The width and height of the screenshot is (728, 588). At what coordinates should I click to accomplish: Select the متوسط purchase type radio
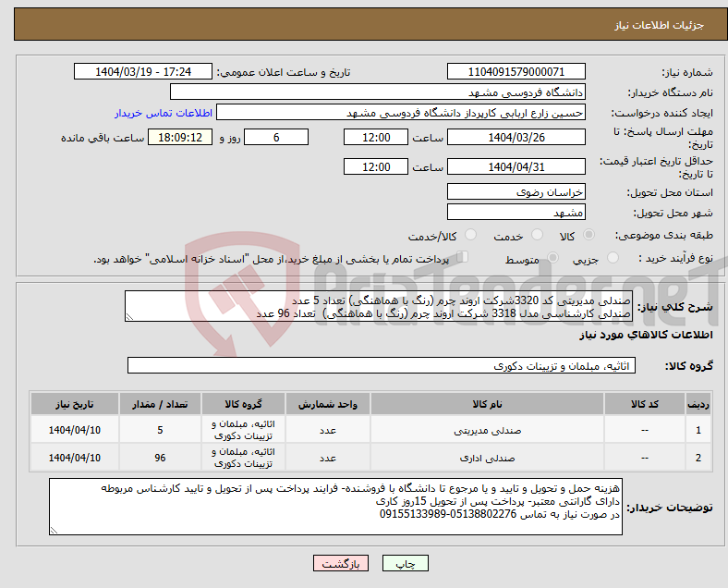552,258
